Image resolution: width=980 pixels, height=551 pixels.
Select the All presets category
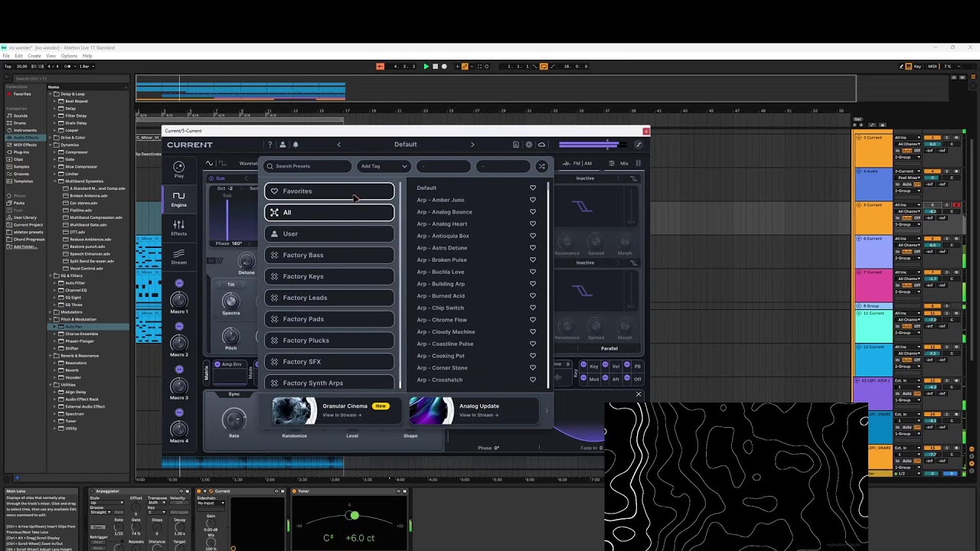[x=329, y=213]
